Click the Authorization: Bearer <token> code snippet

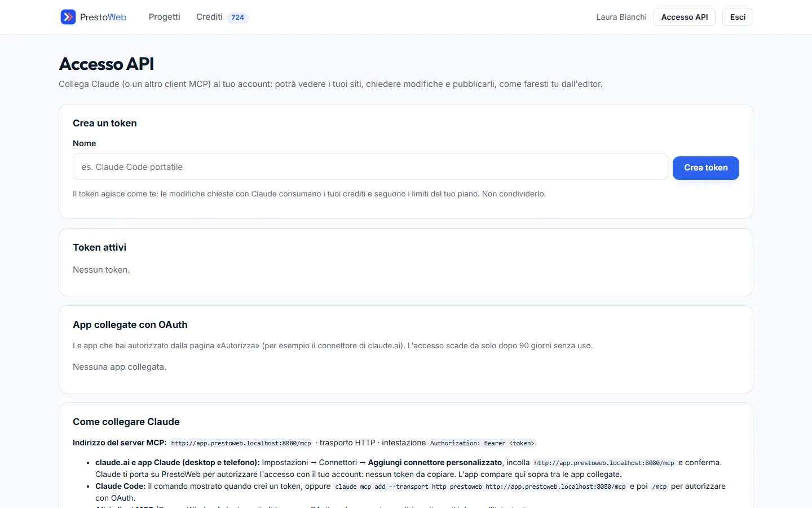click(482, 443)
